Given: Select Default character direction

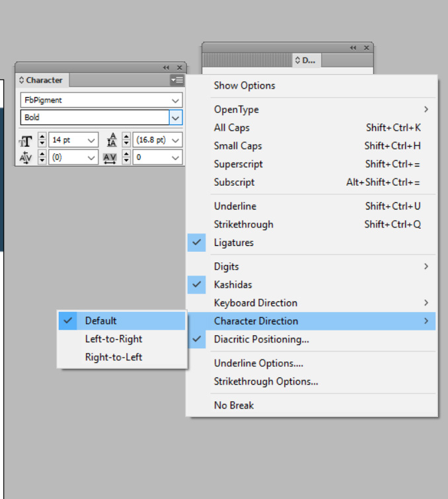Looking at the screenshot, I should [122, 321].
